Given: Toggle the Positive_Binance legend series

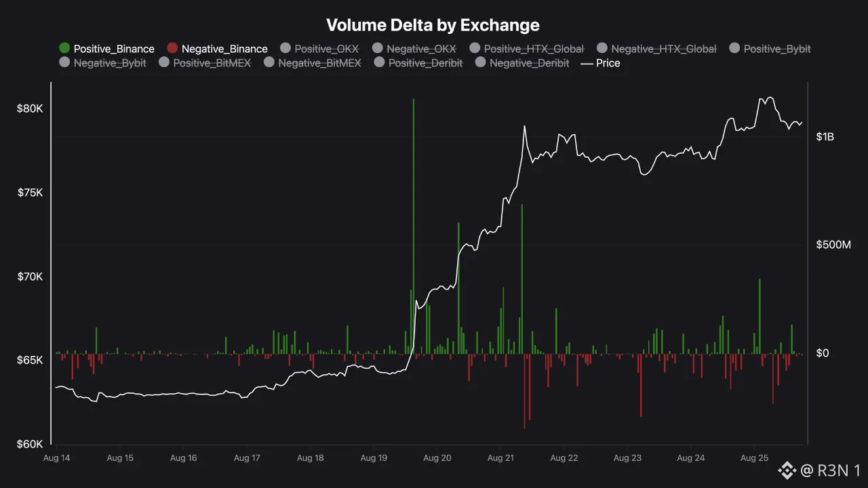Looking at the screenshot, I should click(x=107, y=49).
